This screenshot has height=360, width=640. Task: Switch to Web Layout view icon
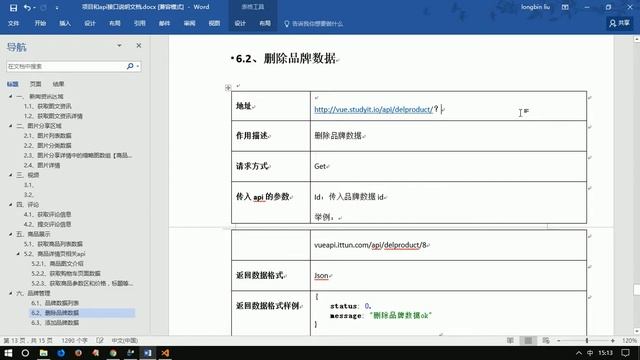pos(546,340)
